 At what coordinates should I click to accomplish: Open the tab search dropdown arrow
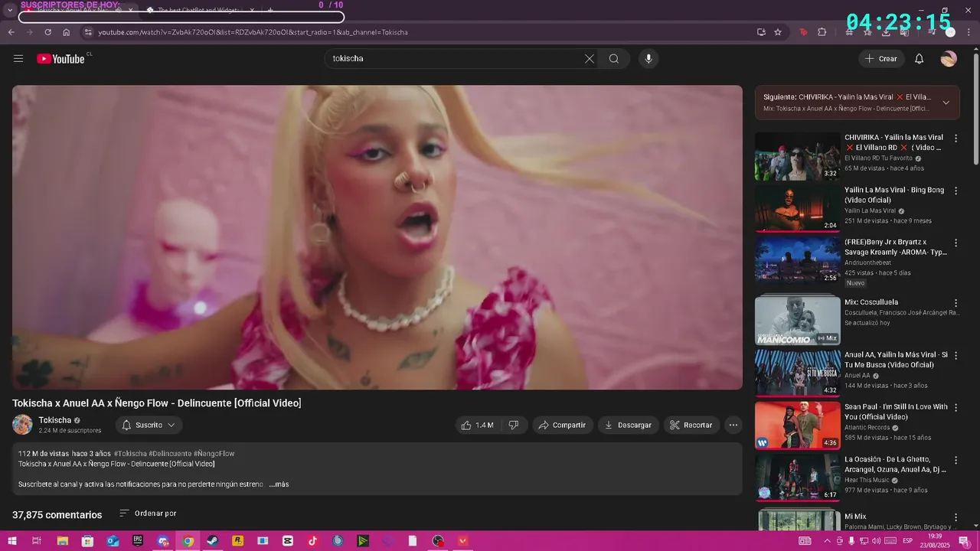pyautogui.click(x=9, y=10)
